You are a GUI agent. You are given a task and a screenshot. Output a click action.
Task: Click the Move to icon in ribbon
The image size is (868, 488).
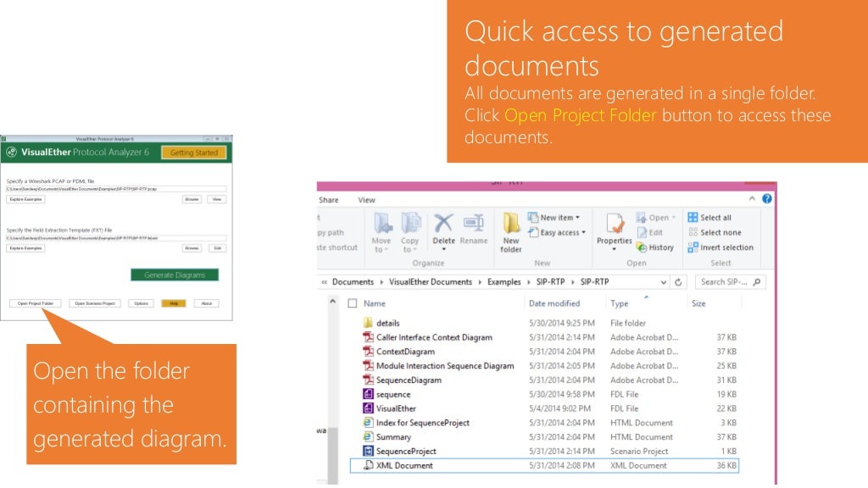[x=382, y=224]
